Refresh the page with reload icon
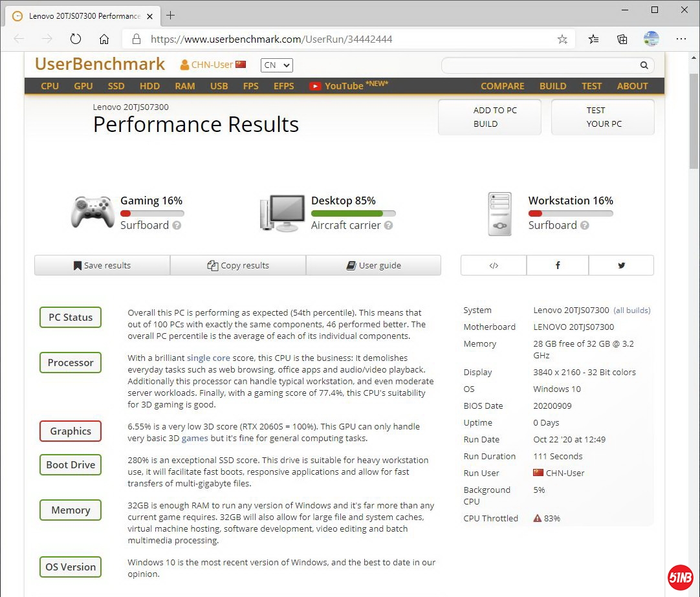Image resolution: width=700 pixels, height=597 pixels. tap(76, 39)
